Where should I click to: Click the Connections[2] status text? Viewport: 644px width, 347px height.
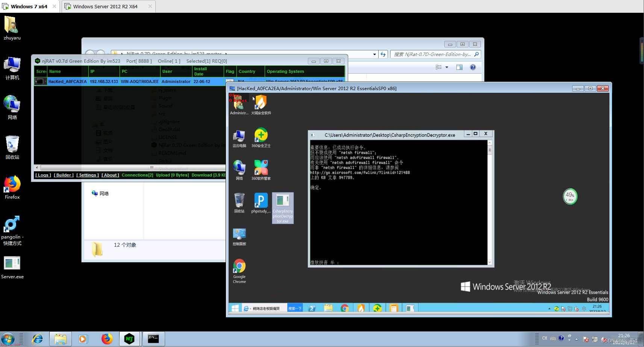pyautogui.click(x=137, y=175)
